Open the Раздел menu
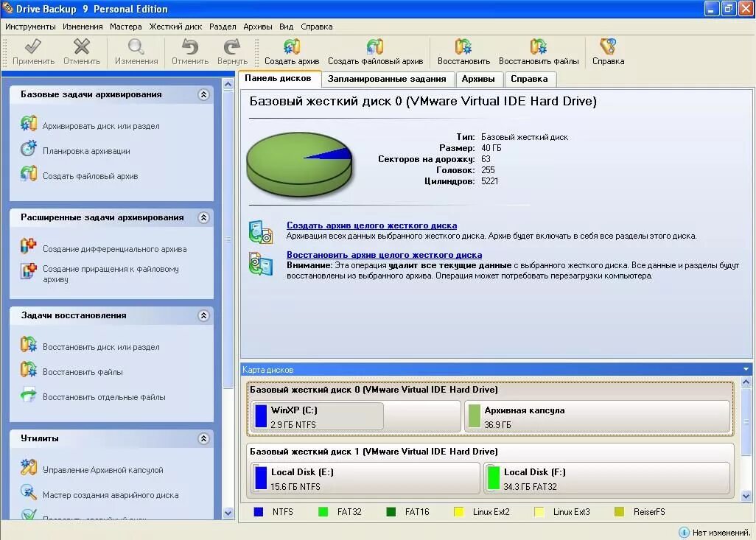756x540 pixels. [x=223, y=27]
